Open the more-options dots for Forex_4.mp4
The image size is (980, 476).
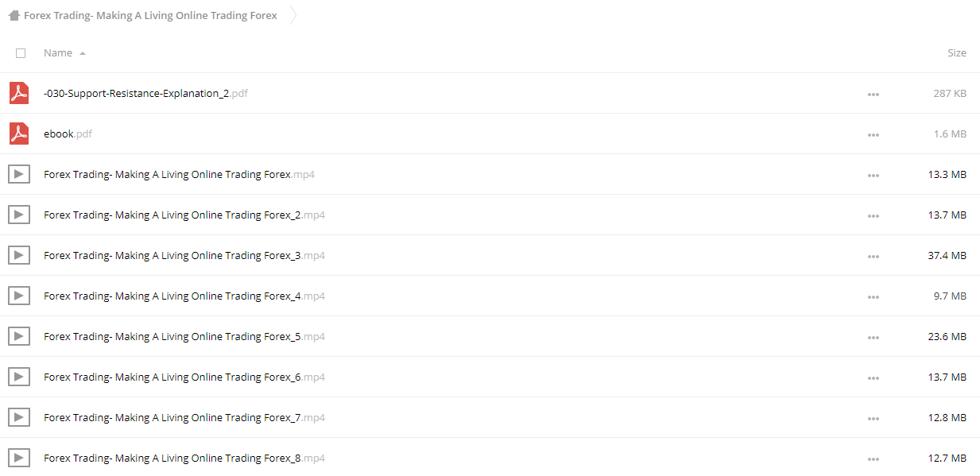tap(873, 296)
